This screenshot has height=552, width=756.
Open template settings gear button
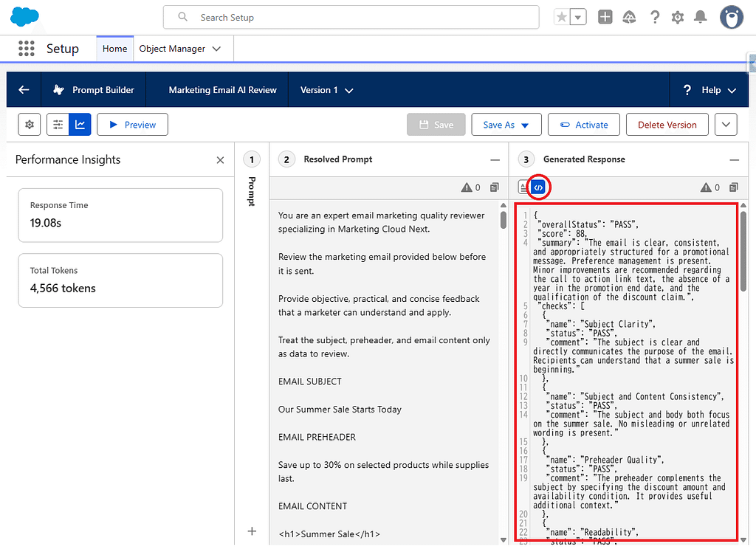pos(30,125)
